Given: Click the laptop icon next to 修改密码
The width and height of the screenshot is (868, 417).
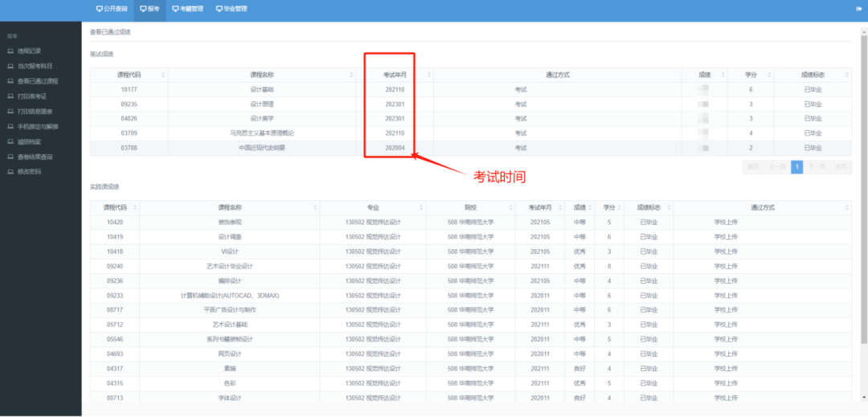Looking at the screenshot, I should click(10, 172).
